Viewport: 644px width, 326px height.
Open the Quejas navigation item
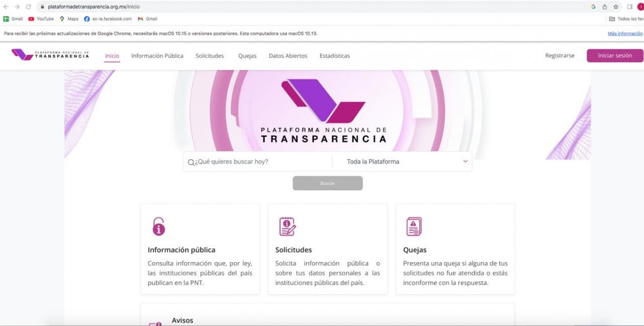tap(247, 56)
